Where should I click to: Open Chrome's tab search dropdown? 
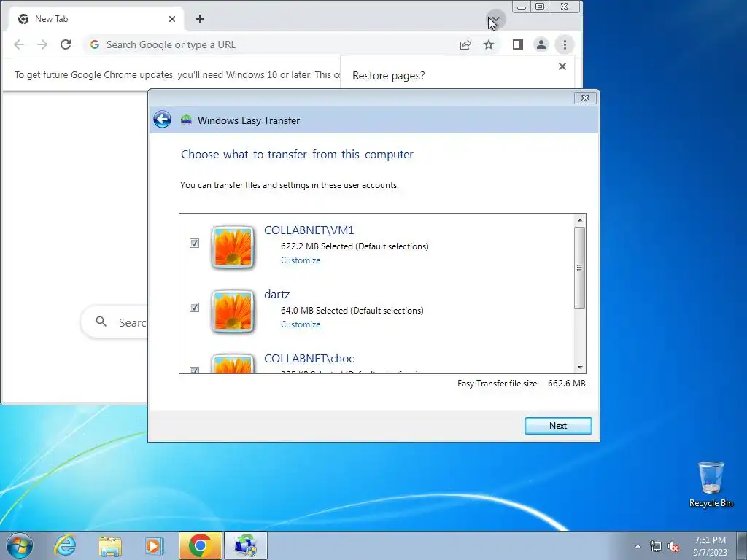(x=495, y=20)
